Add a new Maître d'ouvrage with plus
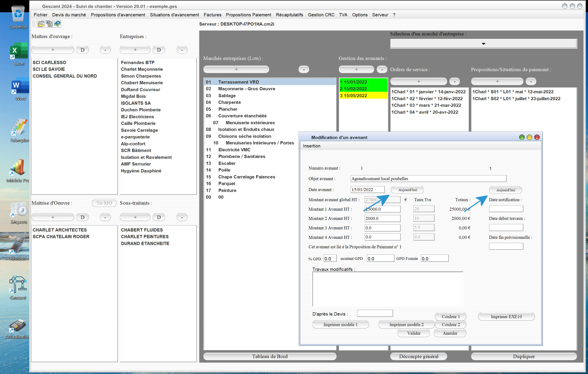The image size is (588, 374). (x=53, y=50)
